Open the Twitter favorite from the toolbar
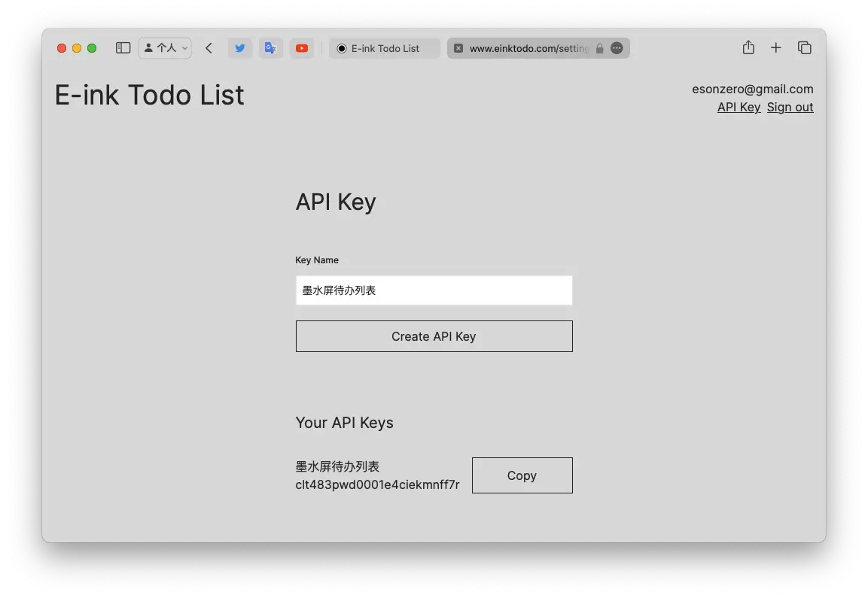 [x=239, y=47]
